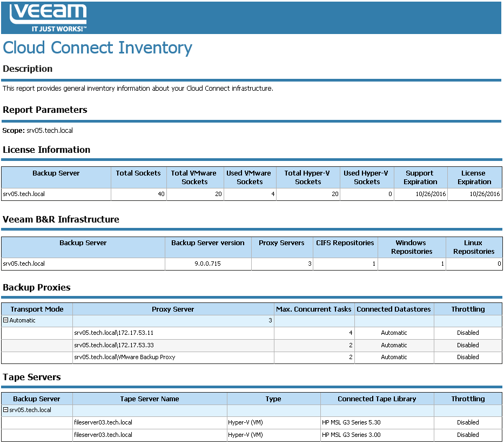The width and height of the screenshot is (504, 445).
Task: Click srv05.tech.local in License Information table
Action: click(x=24, y=194)
